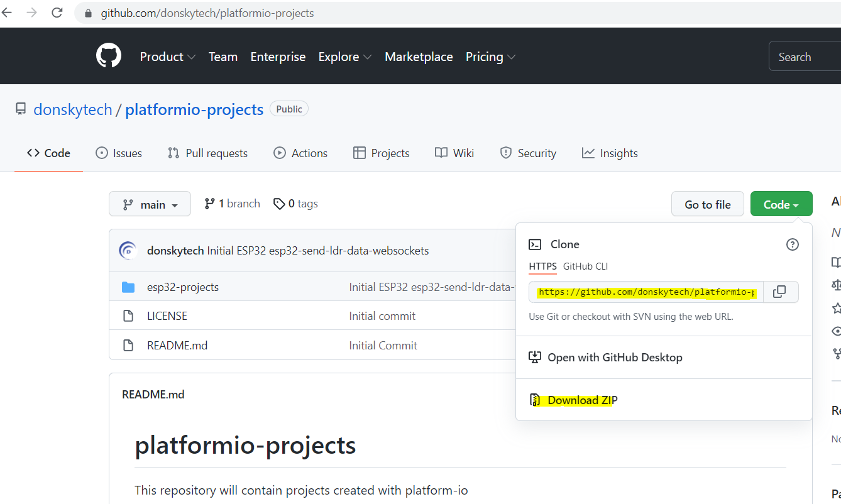The height and width of the screenshot is (504, 841).
Task: Open Marketplace in the top nav
Action: click(x=419, y=57)
